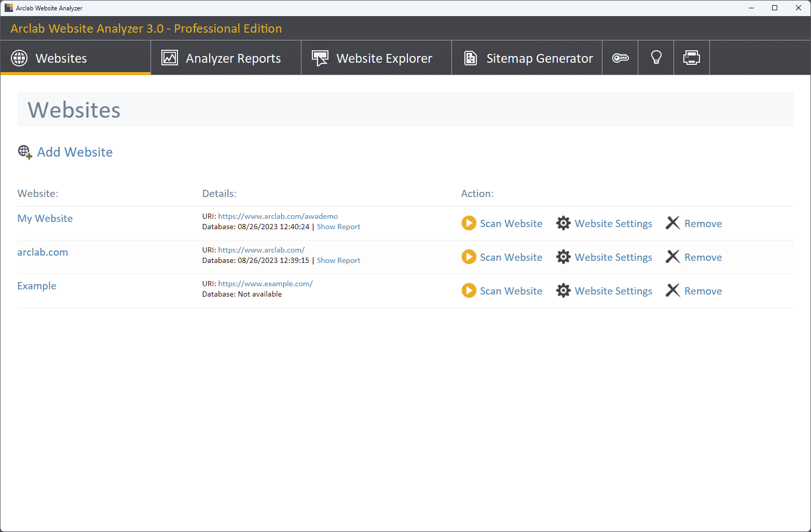Show Report for arclab.com
Image resolution: width=811 pixels, height=532 pixels.
tap(338, 260)
